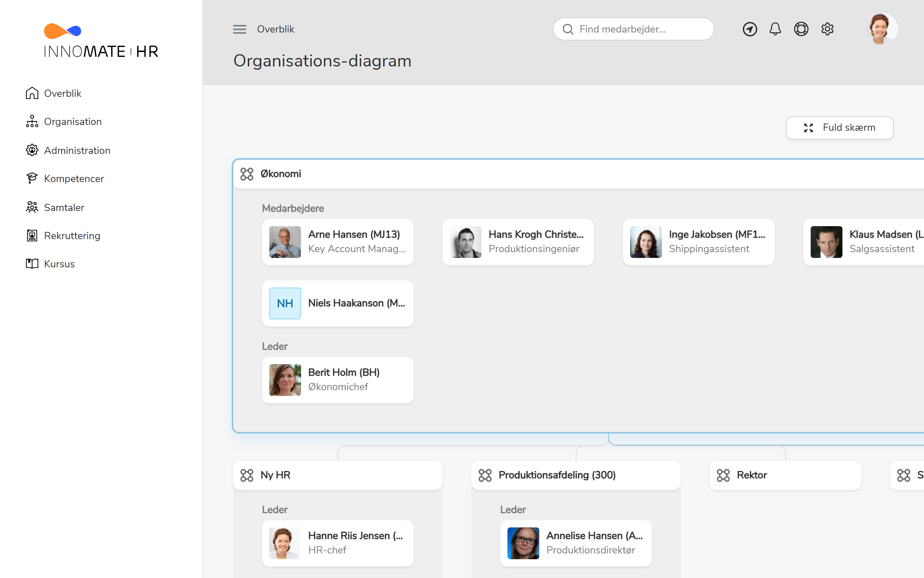Click the NH initials avatar

tap(285, 303)
